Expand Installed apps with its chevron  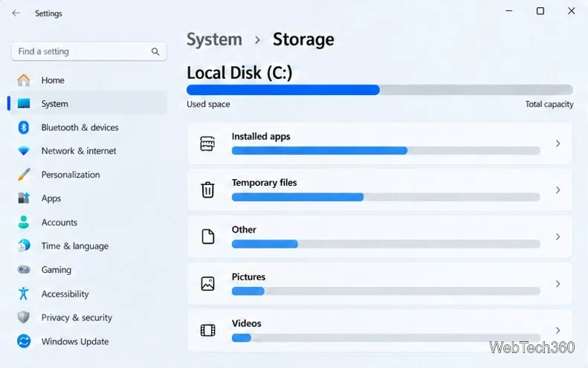pos(558,143)
